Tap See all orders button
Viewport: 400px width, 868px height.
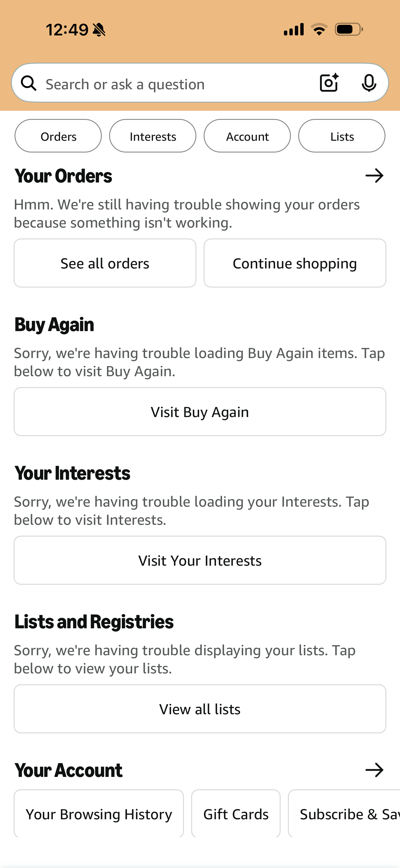coord(105,263)
